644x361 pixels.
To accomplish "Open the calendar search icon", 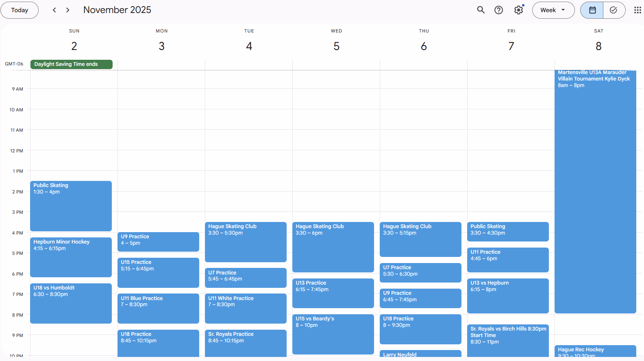I will (x=481, y=10).
